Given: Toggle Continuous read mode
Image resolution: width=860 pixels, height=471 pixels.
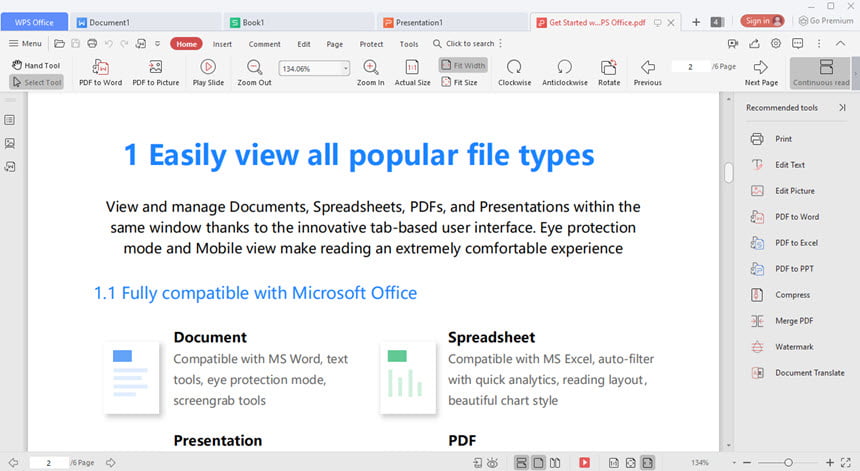Looking at the screenshot, I should coord(821,73).
